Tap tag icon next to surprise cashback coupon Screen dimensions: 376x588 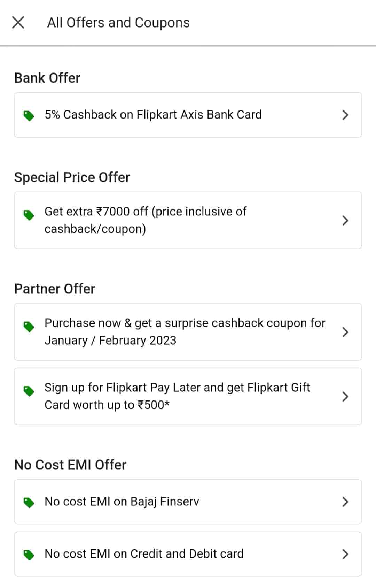(29, 327)
